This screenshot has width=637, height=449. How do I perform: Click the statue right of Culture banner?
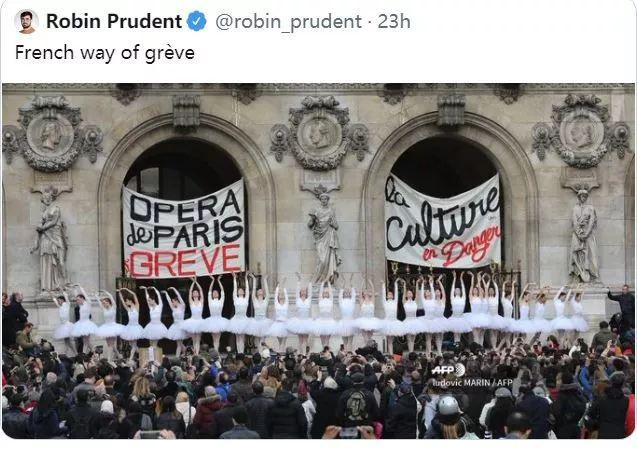pos(584,236)
